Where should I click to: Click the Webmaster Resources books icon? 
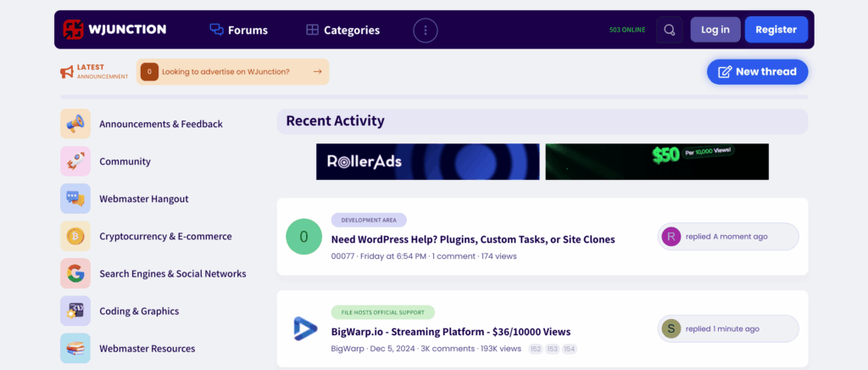pyautogui.click(x=75, y=348)
